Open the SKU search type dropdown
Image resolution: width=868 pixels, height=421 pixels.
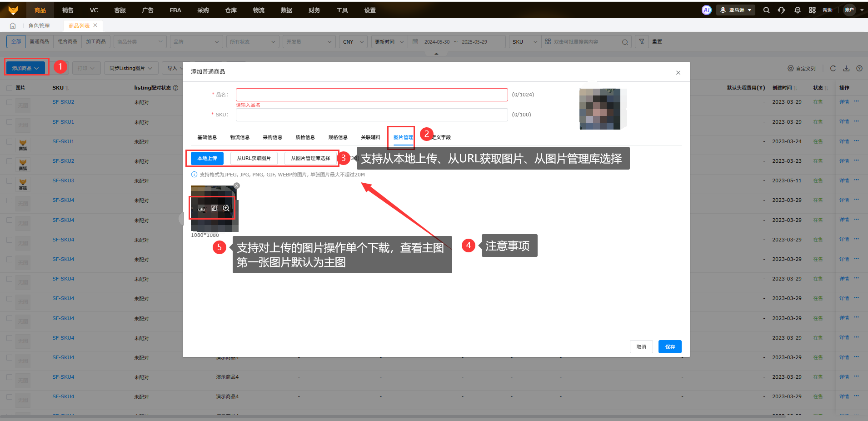click(x=525, y=41)
